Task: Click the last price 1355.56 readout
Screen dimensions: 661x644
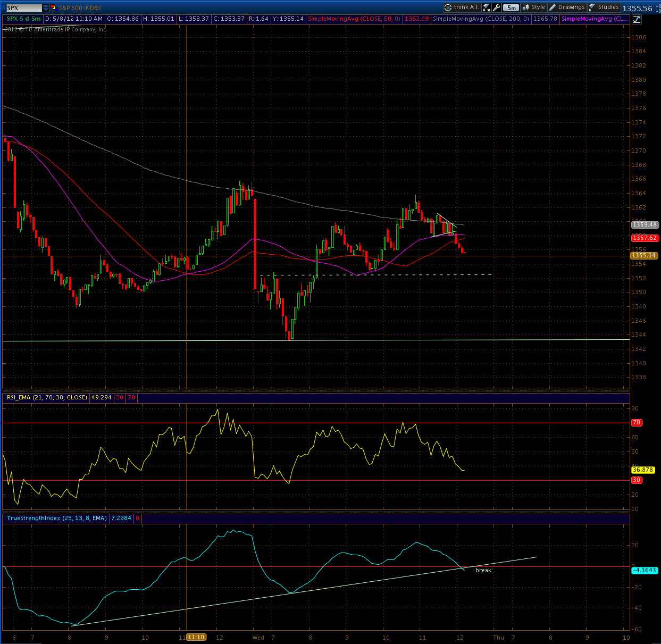Action: pyautogui.click(x=637, y=8)
